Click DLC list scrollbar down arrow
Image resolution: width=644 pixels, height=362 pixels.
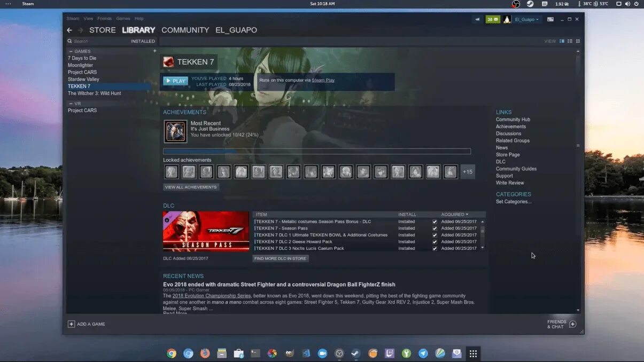483,248
